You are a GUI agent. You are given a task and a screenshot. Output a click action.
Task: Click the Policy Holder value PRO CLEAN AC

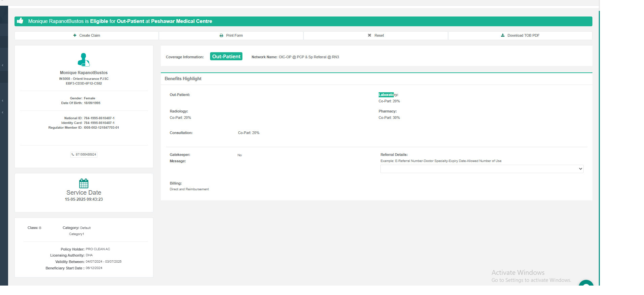tap(98, 249)
